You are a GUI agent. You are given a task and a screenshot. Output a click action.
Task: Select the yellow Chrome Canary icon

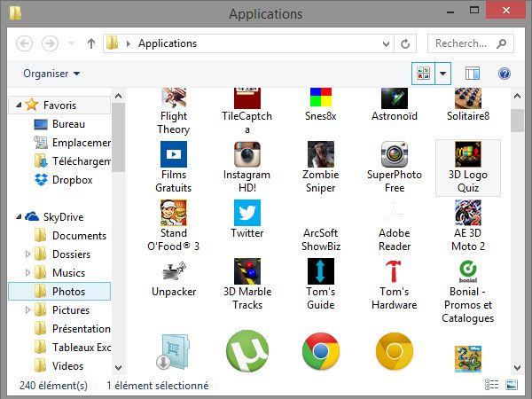[x=395, y=351]
